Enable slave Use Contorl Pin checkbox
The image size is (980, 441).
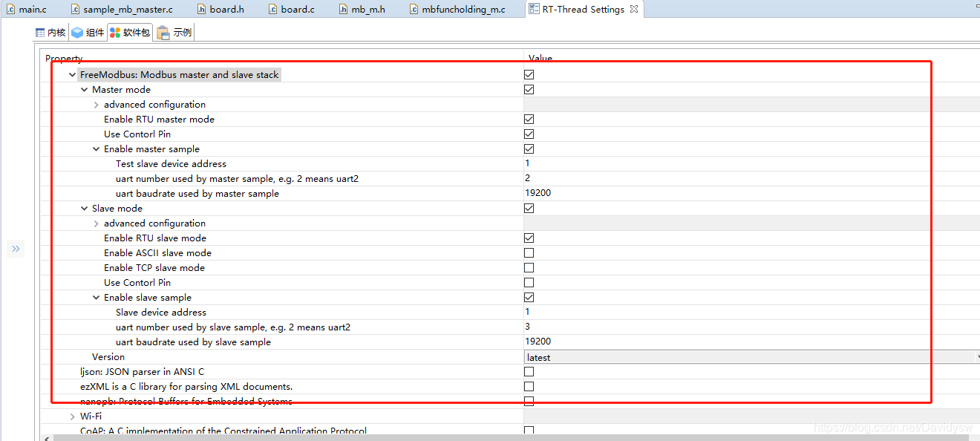pyautogui.click(x=529, y=282)
